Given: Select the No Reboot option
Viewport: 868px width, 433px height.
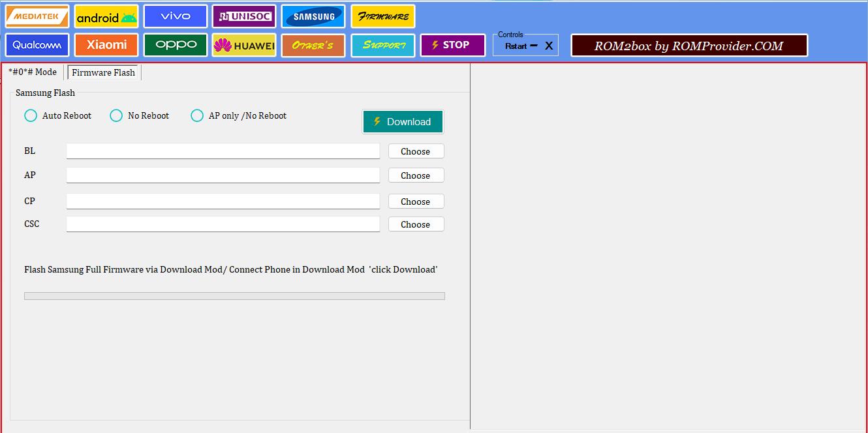Looking at the screenshot, I should 116,115.
